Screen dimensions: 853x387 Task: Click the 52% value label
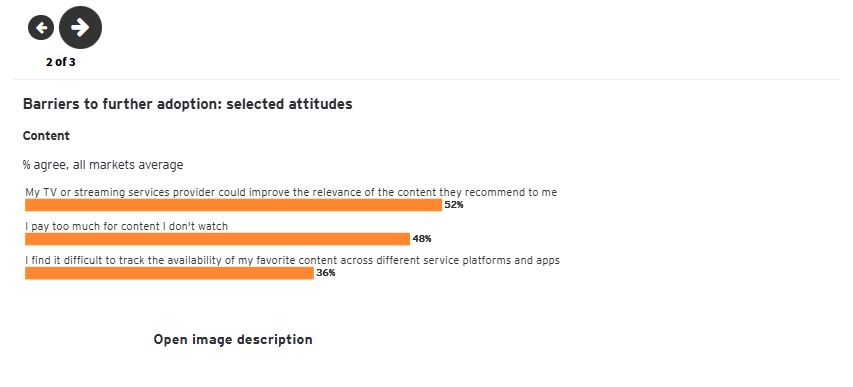[454, 205]
